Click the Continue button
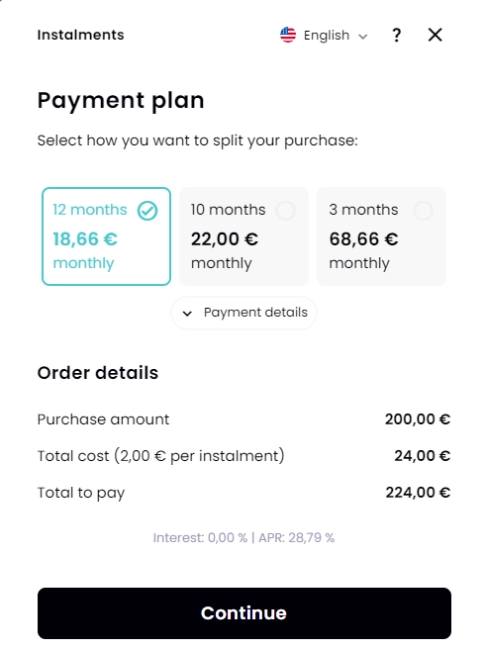 (x=244, y=613)
